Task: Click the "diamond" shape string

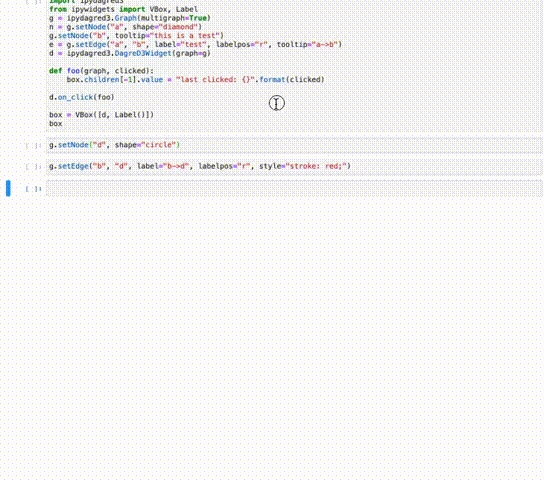Action: (178, 27)
